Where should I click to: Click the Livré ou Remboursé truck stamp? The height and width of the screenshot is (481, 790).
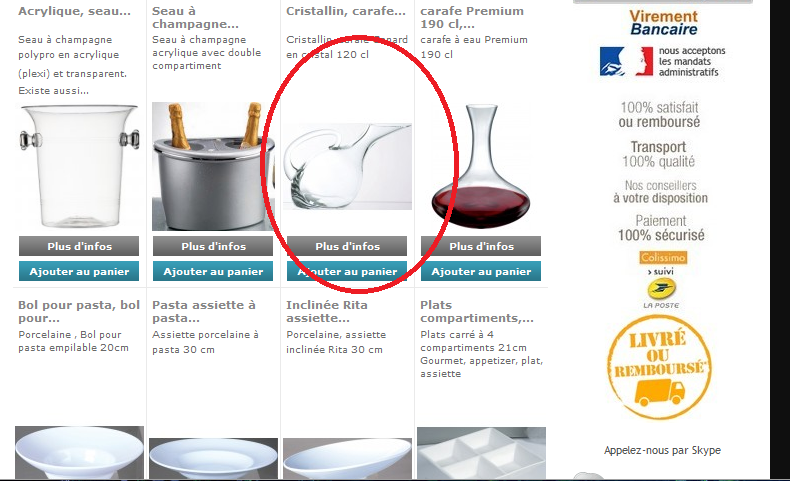point(659,367)
